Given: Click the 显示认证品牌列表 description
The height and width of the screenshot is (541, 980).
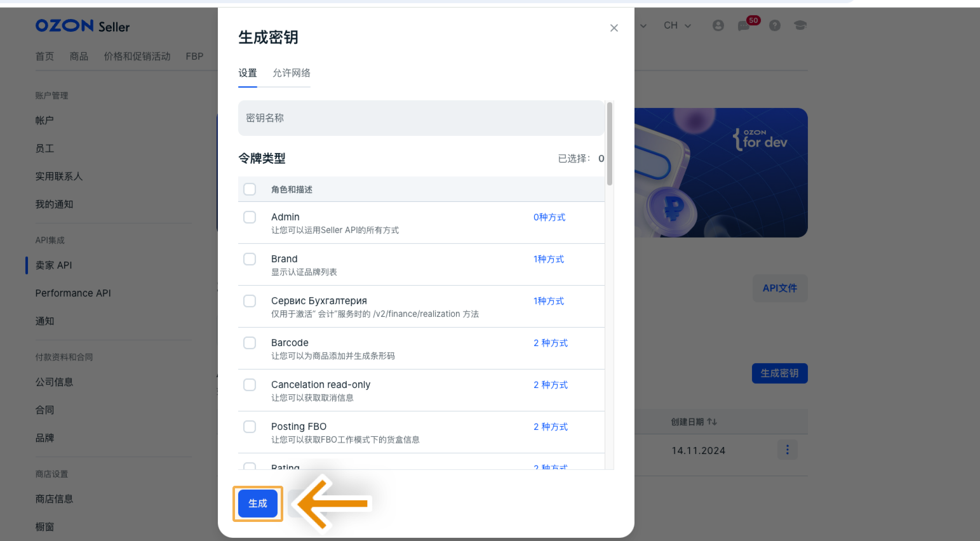Looking at the screenshot, I should pyautogui.click(x=304, y=272).
